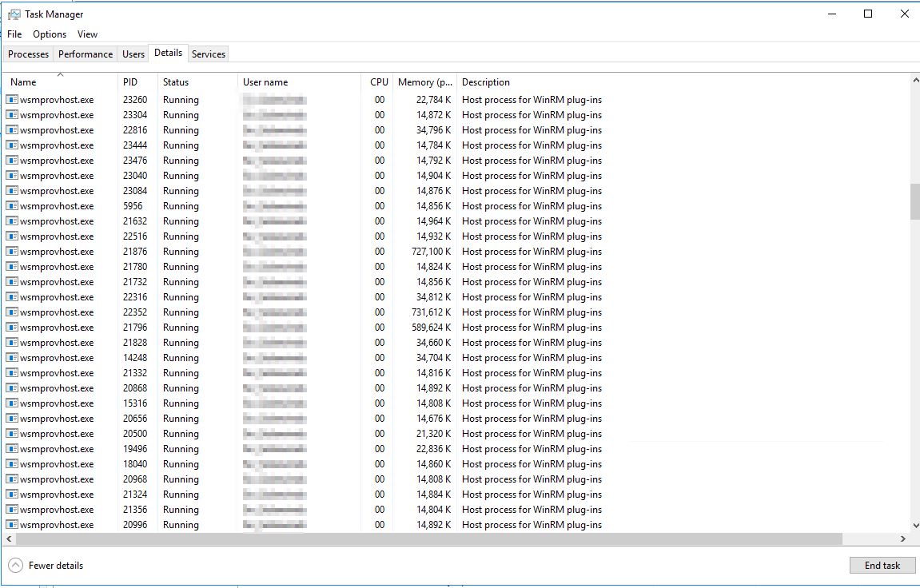This screenshot has width=920, height=588.
Task: Sort by the Status column header
Action: point(197,82)
